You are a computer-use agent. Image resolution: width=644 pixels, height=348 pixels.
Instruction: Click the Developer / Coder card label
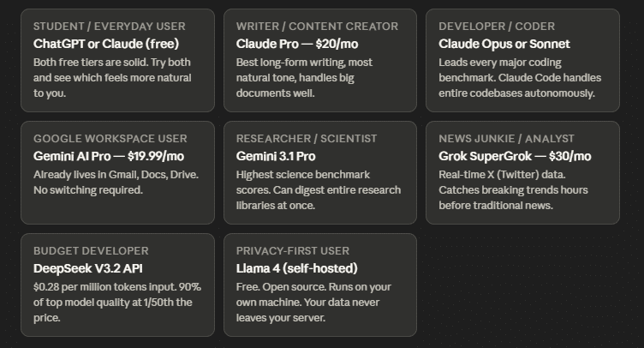(497, 27)
